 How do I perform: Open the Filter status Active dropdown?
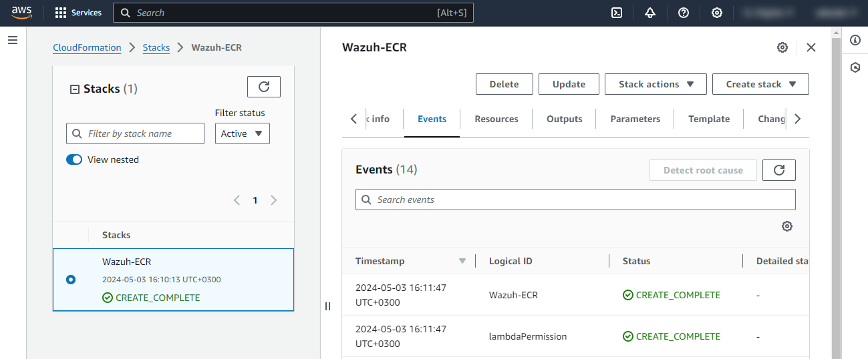click(242, 133)
